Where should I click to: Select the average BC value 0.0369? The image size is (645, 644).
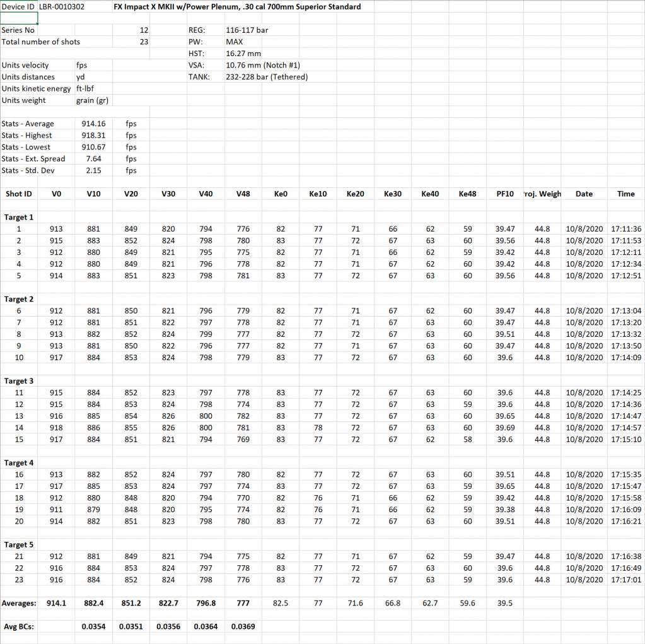pyautogui.click(x=243, y=626)
